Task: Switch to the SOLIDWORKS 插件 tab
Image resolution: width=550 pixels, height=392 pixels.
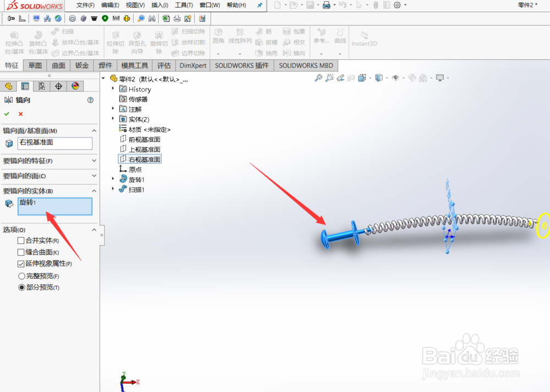Action: pyautogui.click(x=241, y=65)
